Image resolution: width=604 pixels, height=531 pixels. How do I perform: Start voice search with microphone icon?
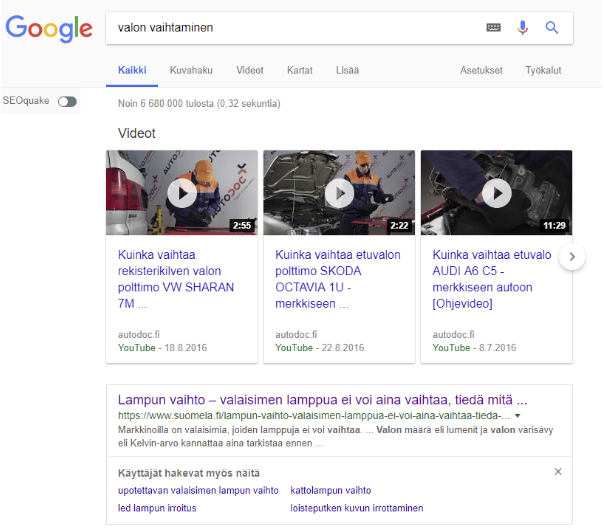pyautogui.click(x=522, y=28)
